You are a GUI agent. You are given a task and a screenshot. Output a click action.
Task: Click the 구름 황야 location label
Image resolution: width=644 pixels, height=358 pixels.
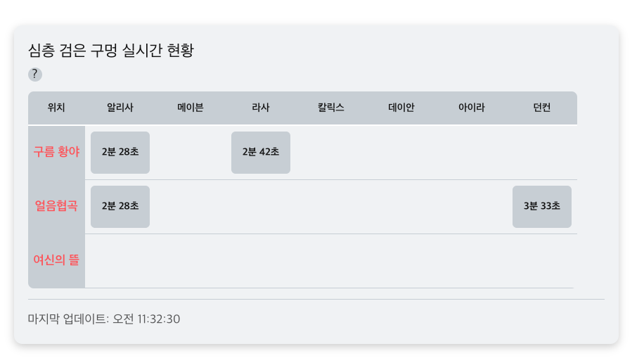click(x=56, y=152)
